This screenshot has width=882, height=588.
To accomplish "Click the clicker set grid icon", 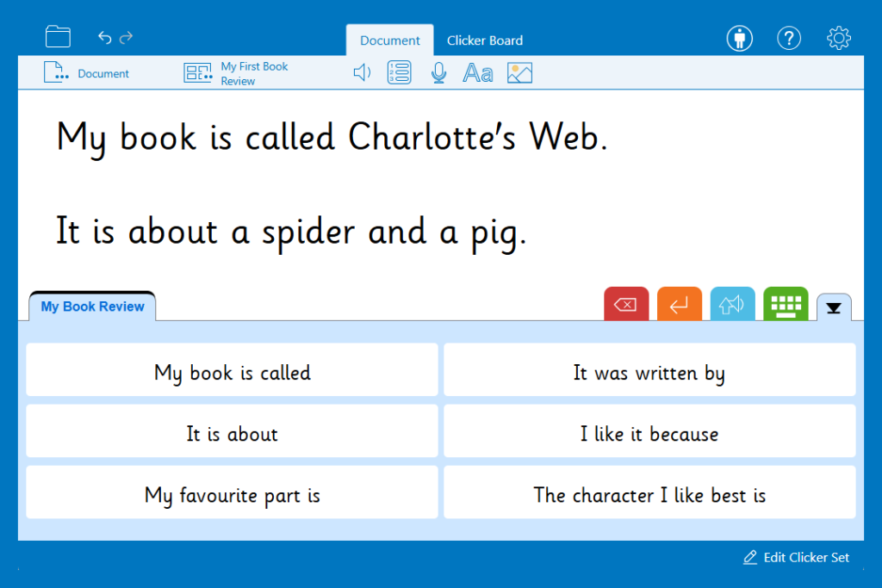I will [x=197, y=73].
